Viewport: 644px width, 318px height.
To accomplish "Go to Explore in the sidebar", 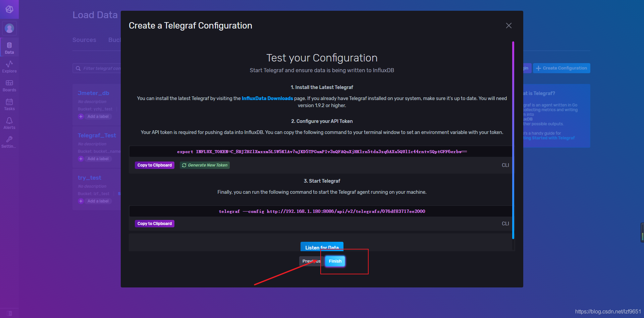I will tap(9, 67).
